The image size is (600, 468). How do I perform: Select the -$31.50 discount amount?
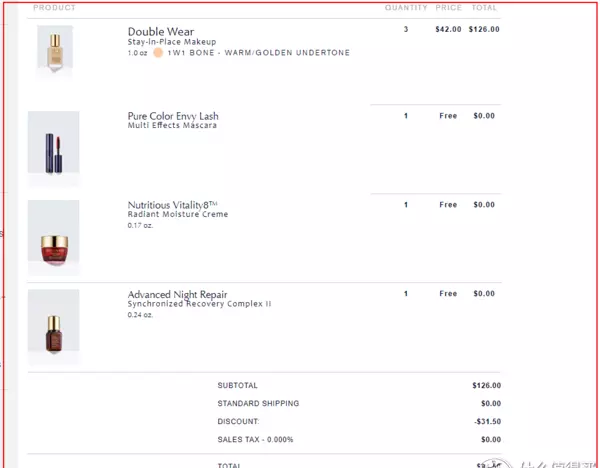[x=487, y=421]
